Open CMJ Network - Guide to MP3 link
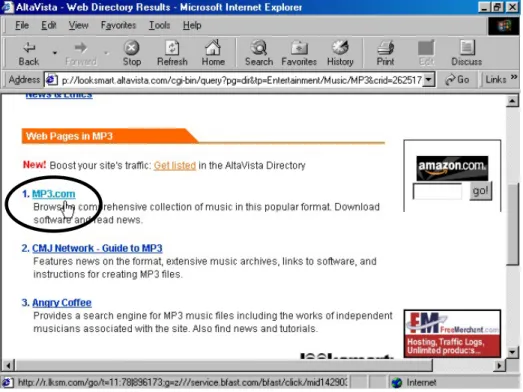This screenshot has width=523, height=392. tap(97, 248)
